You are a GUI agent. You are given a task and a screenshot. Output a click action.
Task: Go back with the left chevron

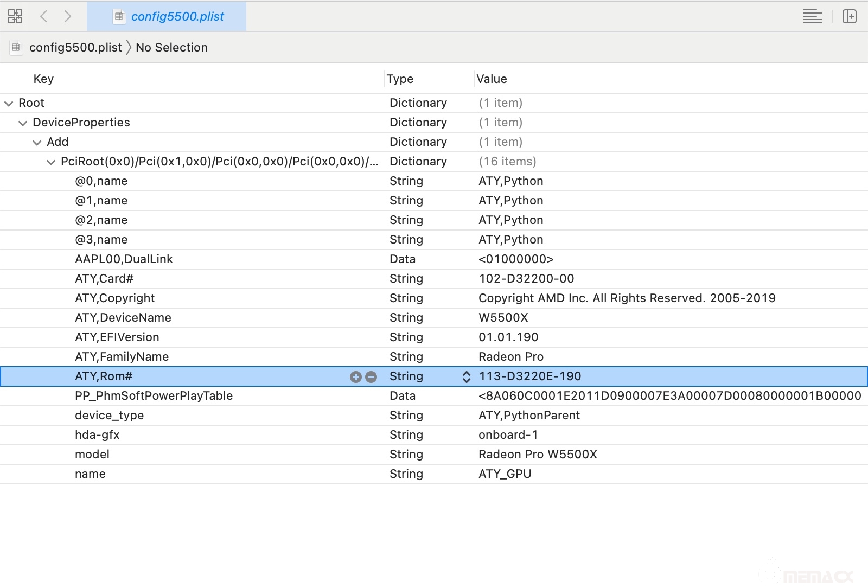(x=44, y=16)
